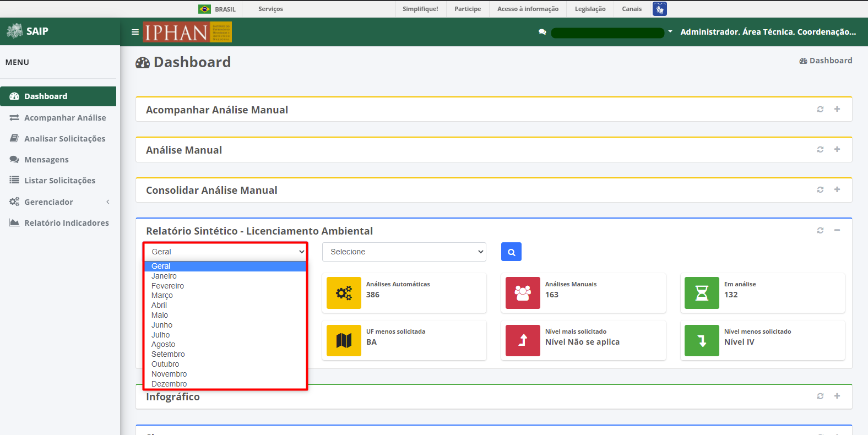This screenshot has height=435, width=868.
Task: Refresh the Acompanhar Análise Manual panel
Action: (820, 109)
